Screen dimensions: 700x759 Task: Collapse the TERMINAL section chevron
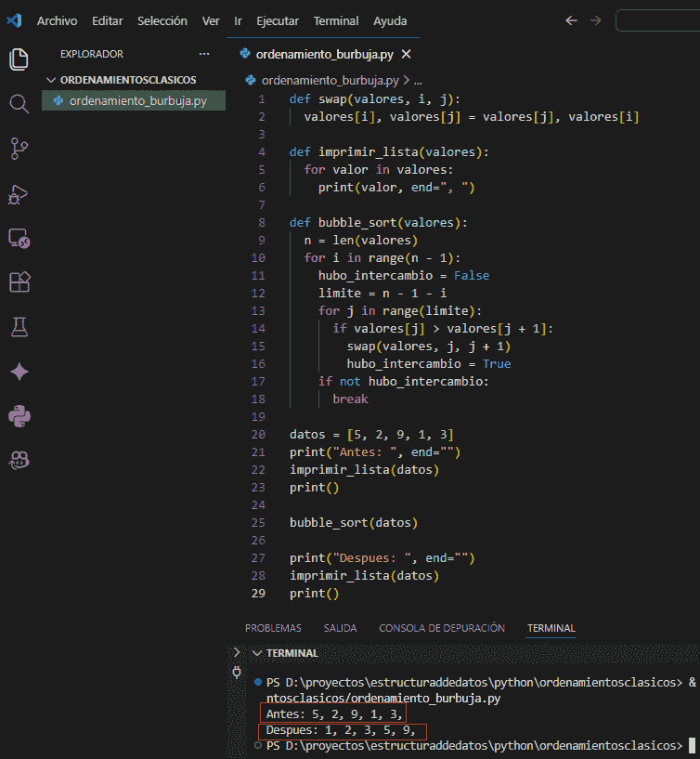coord(257,653)
